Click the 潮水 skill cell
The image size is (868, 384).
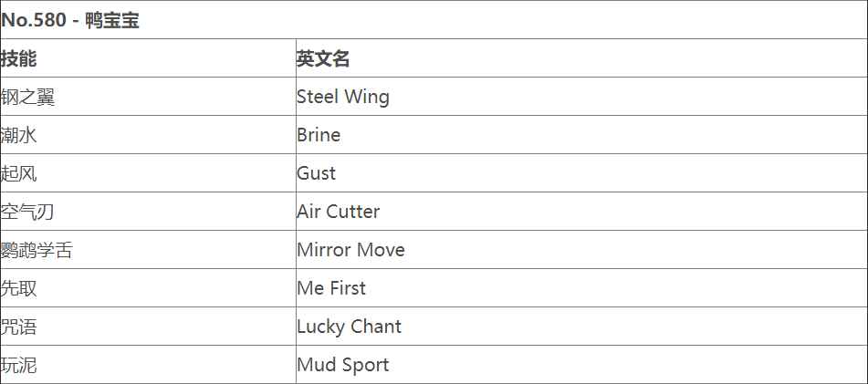(x=19, y=135)
